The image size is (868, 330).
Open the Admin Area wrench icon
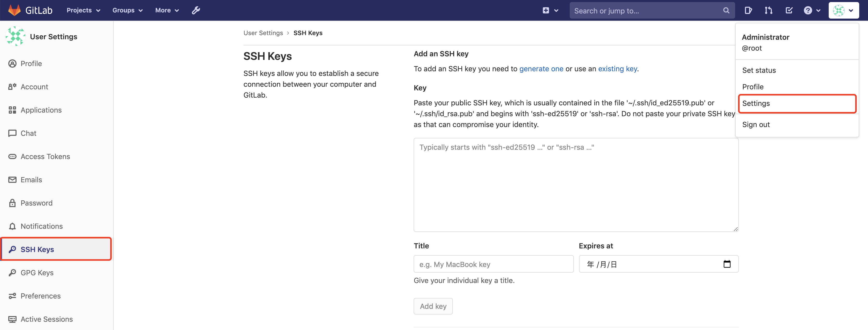pos(196,10)
